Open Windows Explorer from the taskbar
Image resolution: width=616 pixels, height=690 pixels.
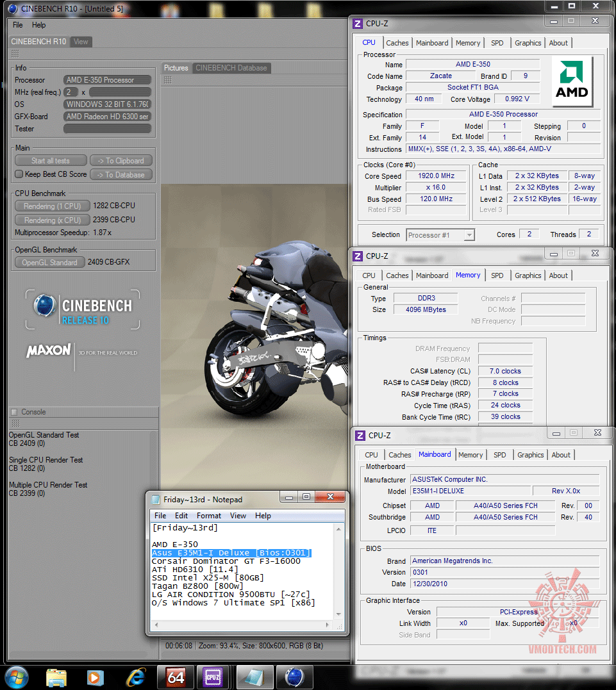coord(56,678)
